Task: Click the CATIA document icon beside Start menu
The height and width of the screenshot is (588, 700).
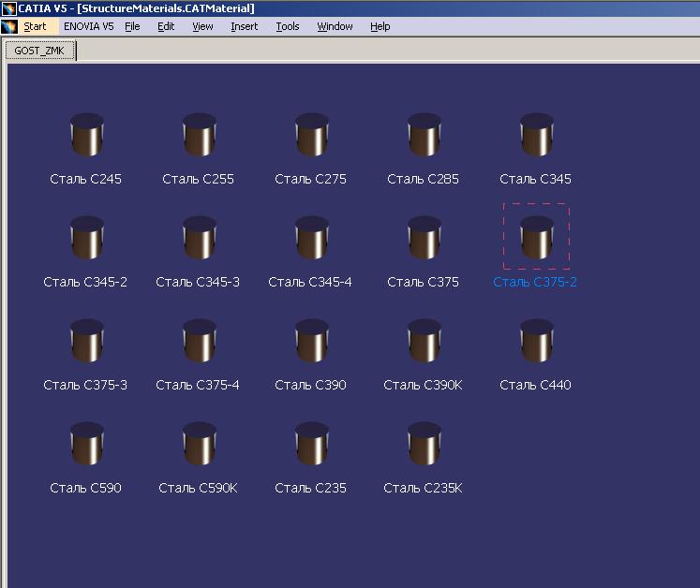Action: [9, 27]
